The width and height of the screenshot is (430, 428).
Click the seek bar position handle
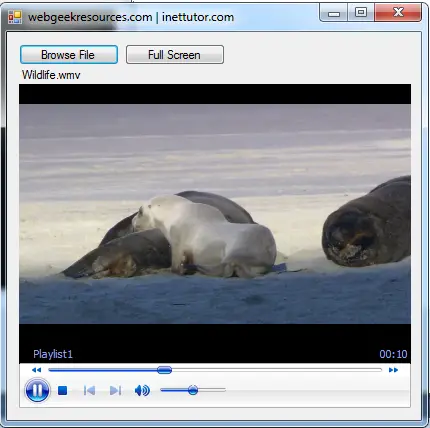tap(164, 370)
